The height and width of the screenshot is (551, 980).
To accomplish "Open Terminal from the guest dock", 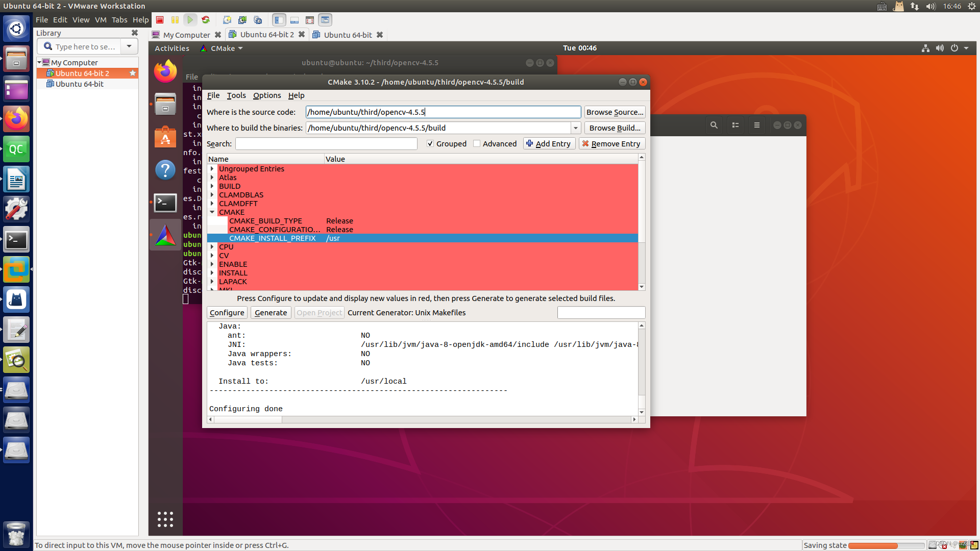I will pos(165,203).
